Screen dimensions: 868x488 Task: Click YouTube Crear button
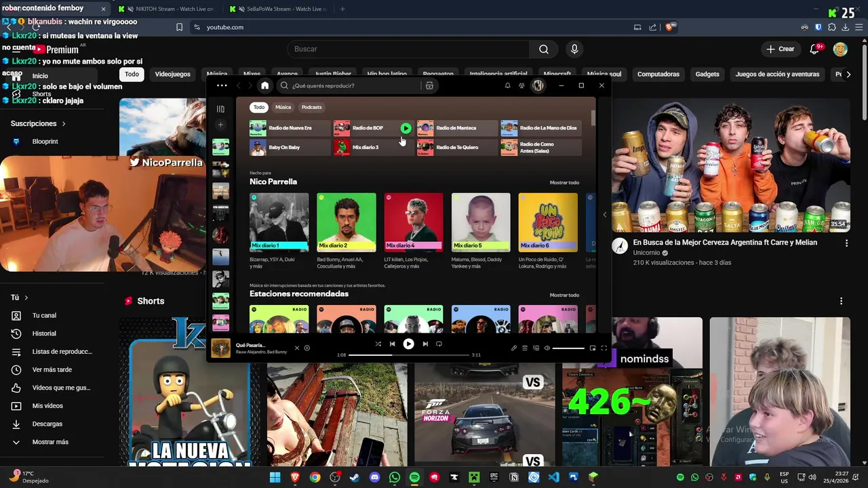780,49
